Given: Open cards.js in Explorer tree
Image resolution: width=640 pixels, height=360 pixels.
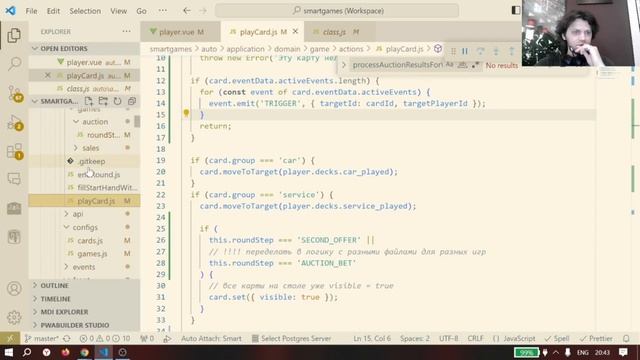Looking at the screenshot, I should click(x=90, y=240).
